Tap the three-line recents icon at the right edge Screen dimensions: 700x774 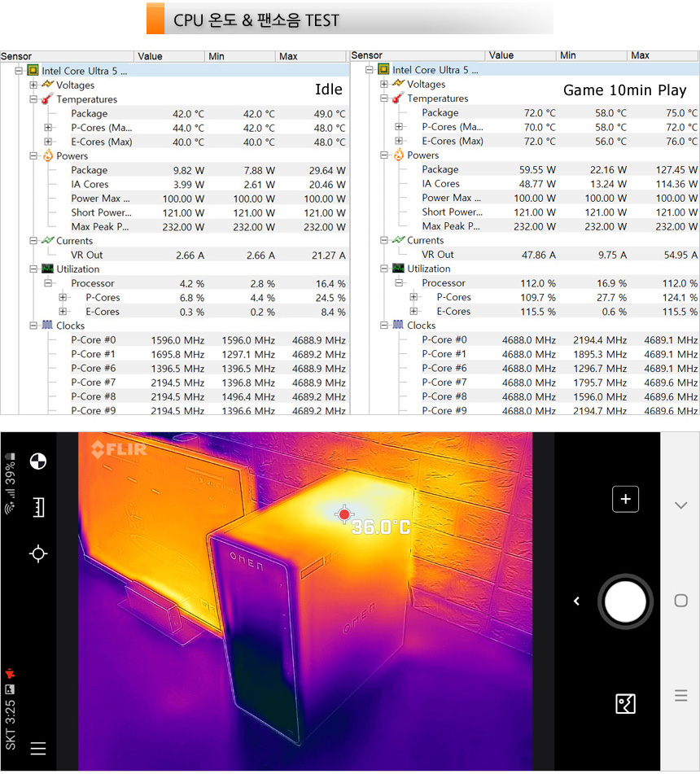pyautogui.click(x=681, y=696)
